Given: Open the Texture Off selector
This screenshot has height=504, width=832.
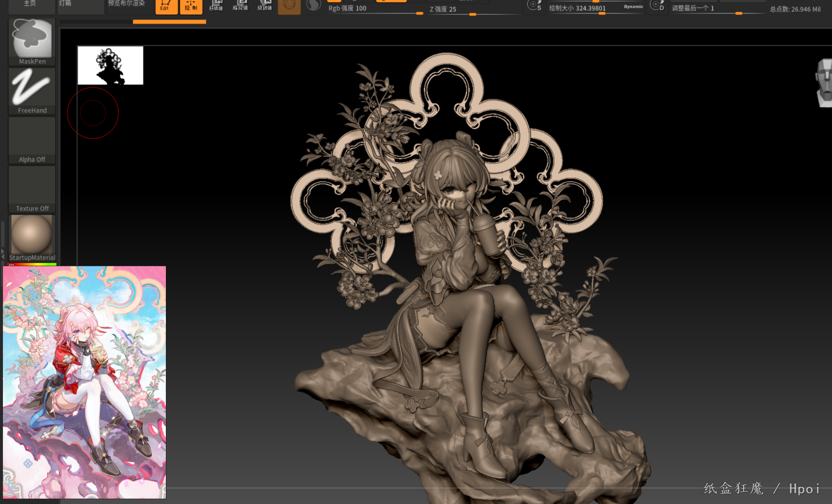Looking at the screenshot, I should point(32,189).
